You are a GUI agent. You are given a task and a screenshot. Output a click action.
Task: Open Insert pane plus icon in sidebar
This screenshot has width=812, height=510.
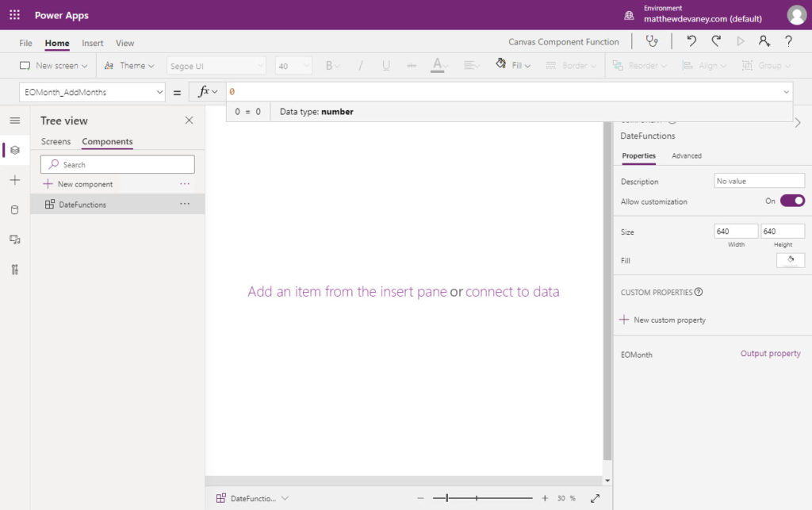(15, 180)
